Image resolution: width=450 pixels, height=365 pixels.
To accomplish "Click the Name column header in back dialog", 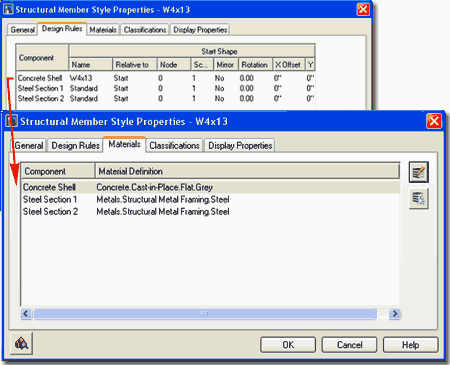I will 91,64.
